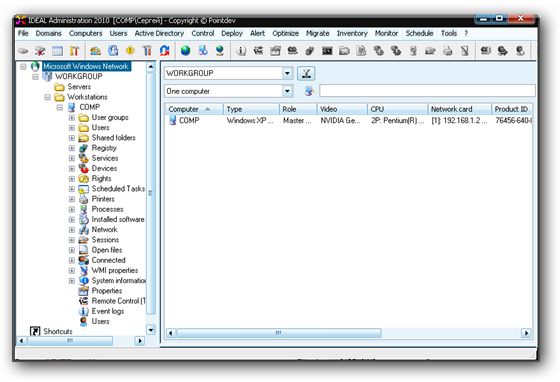Image resolution: width=560 pixels, height=382 pixels.
Task: Select the Registry node in tree
Action: coord(104,148)
